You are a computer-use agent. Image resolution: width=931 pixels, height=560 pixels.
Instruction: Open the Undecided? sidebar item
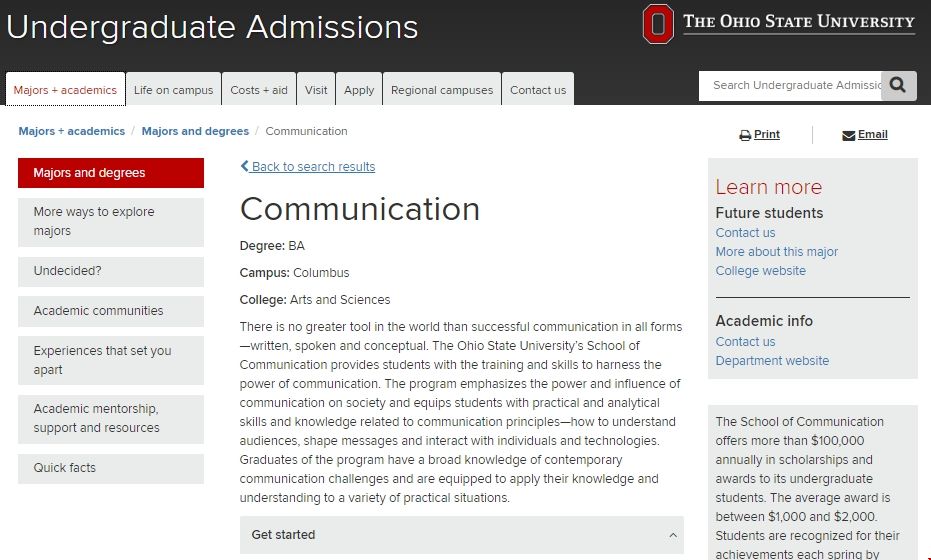[111, 271]
